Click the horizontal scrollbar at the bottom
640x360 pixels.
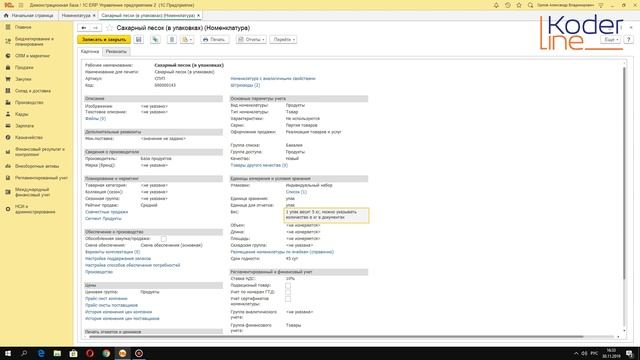336,337
